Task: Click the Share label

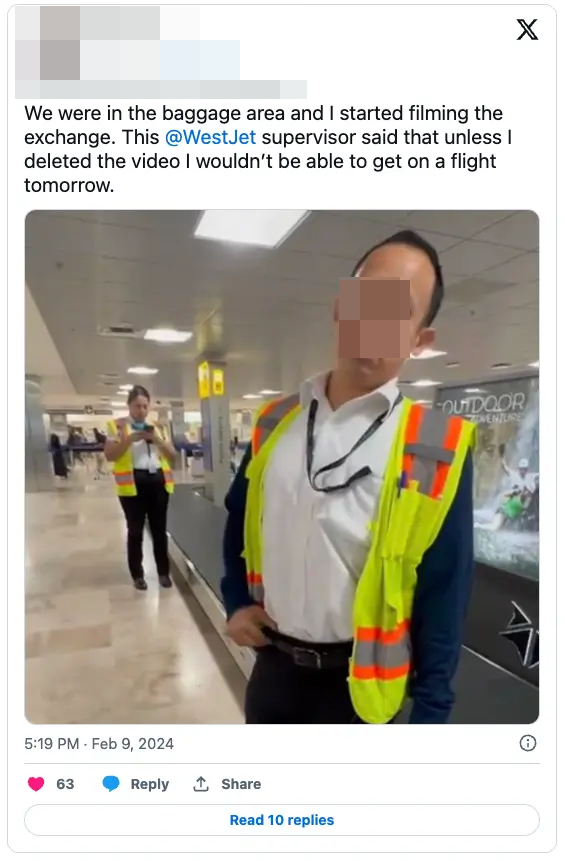Action: (241, 784)
